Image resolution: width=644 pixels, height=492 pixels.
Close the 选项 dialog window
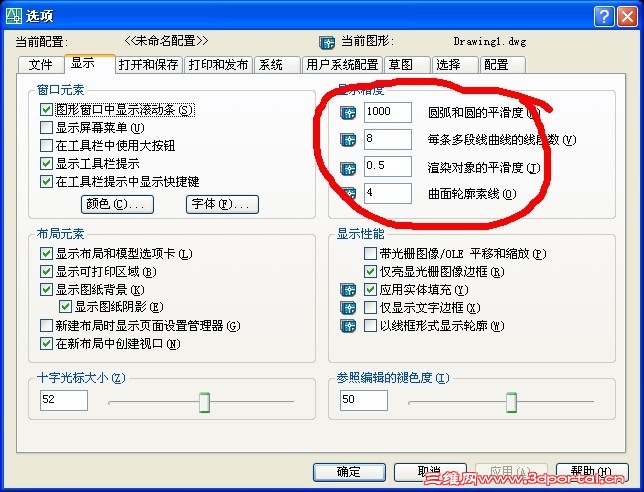pyautogui.click(x=627, y=16)
